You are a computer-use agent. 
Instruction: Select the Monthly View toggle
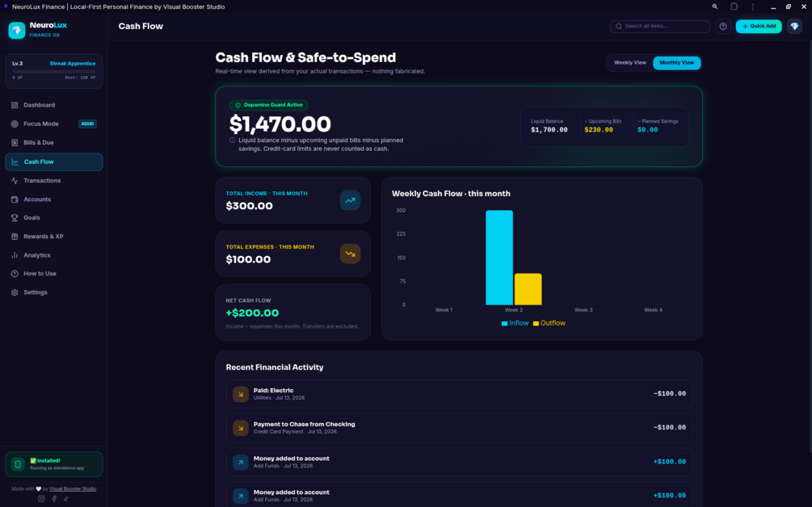click(x=676, y=63)
